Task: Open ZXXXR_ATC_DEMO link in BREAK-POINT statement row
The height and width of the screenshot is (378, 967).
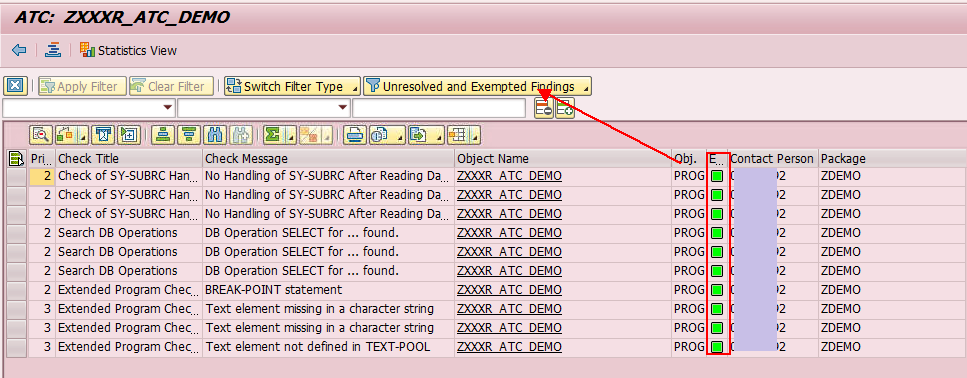Action: click(509, 290)
